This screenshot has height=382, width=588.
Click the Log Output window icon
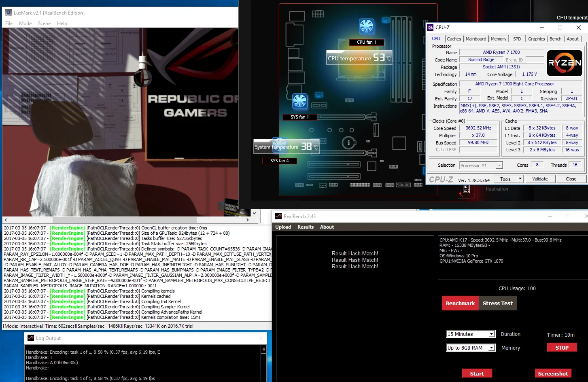31,338
